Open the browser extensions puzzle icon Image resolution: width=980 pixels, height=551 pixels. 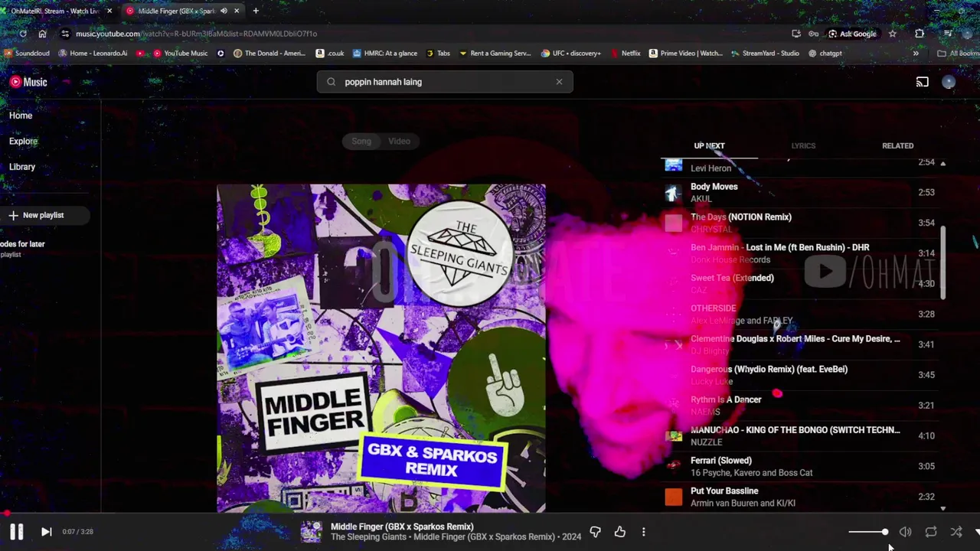(920, 34)
